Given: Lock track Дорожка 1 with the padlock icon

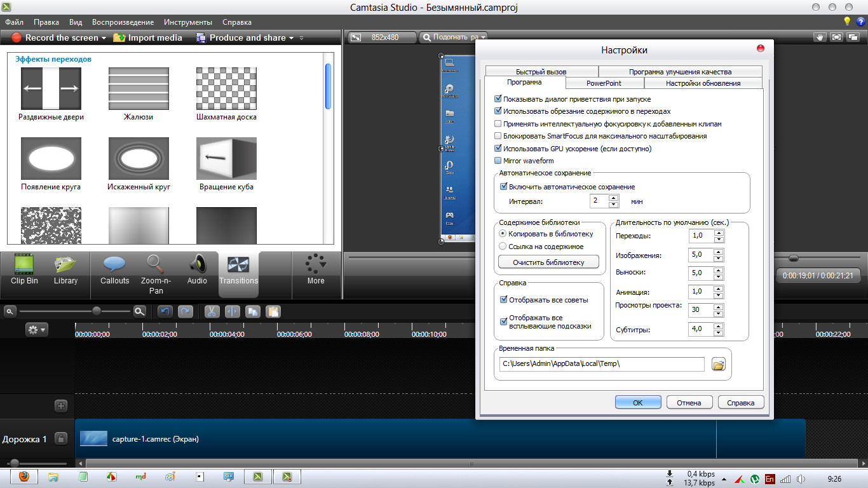Looking at the screenshot, I should click(61, 438).
